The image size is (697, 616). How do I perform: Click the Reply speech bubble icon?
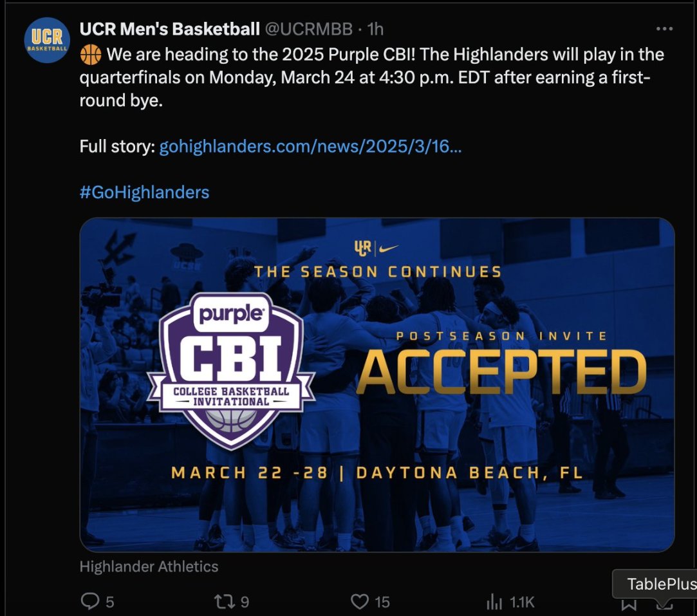tap(89, 601)
